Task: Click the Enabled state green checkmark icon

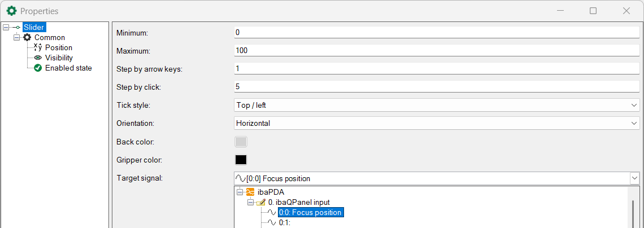Action: coord(38,68)
